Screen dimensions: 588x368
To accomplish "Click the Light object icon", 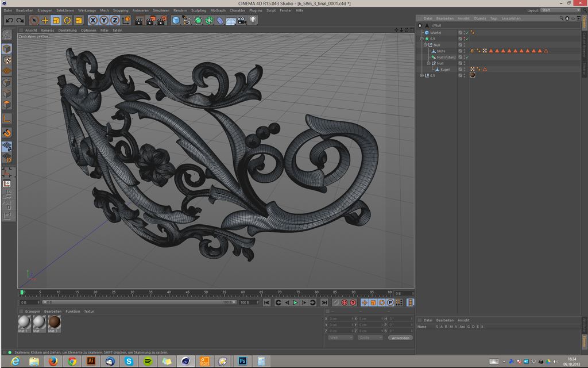I will coord(253,20).
